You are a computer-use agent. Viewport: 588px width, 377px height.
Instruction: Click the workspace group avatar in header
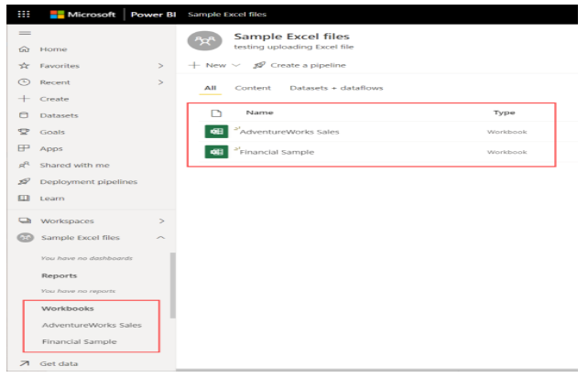click(x=205, y=40)
